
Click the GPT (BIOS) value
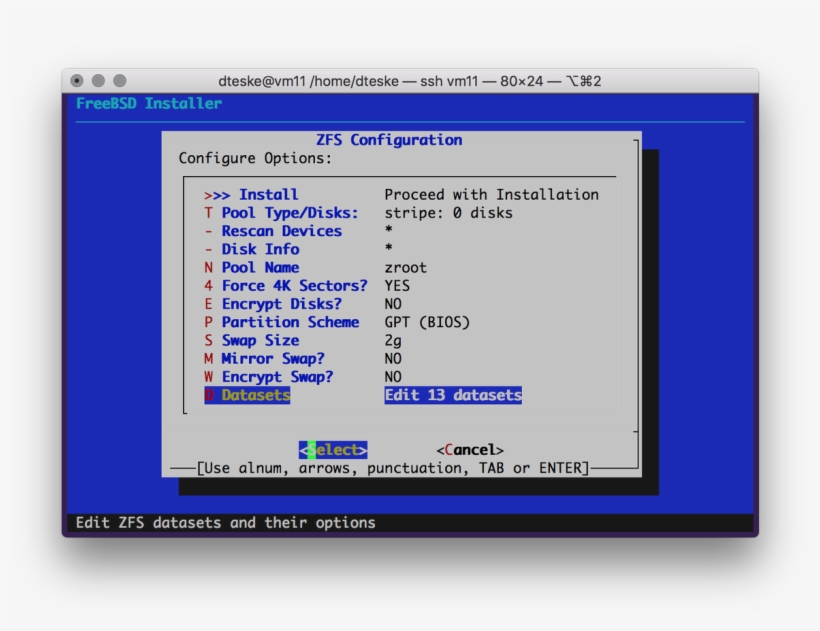(427, 322)
